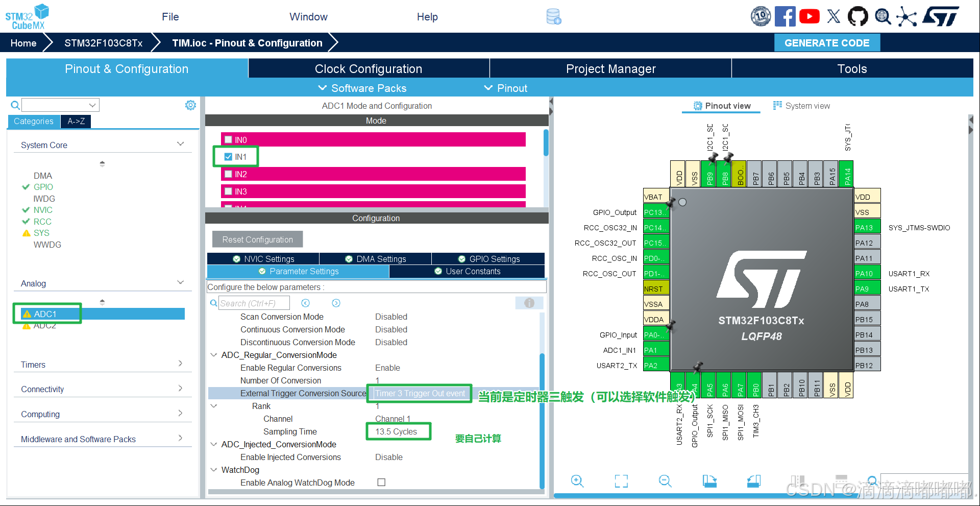Open the Pinout dropdown menu

coord(506,88)
